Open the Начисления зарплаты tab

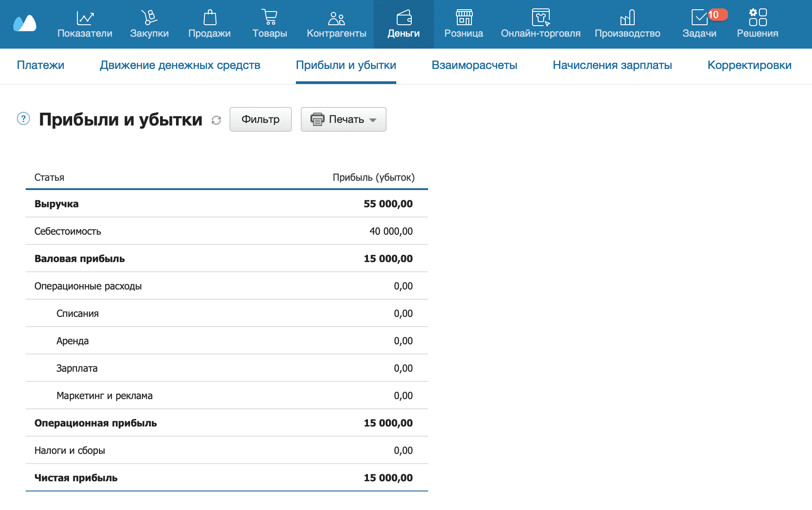[x=612, y=65]
